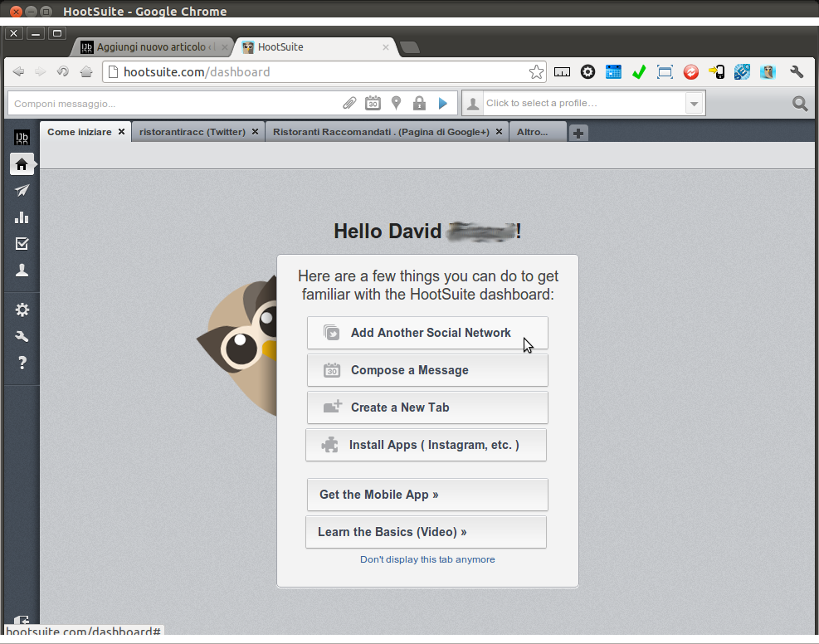Click Compose a Message button
The width and height of the screenshot is (819, 644).
coord(427,370)
